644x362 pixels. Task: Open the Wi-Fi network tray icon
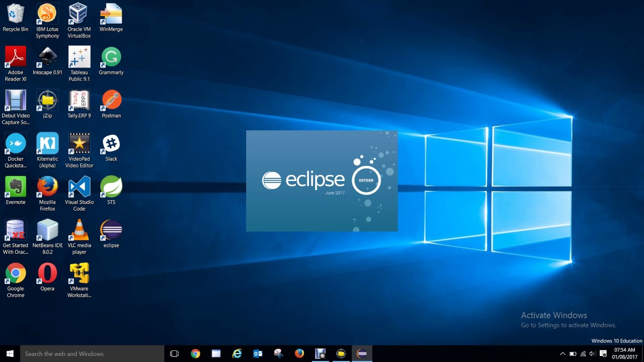pos(583,353)
